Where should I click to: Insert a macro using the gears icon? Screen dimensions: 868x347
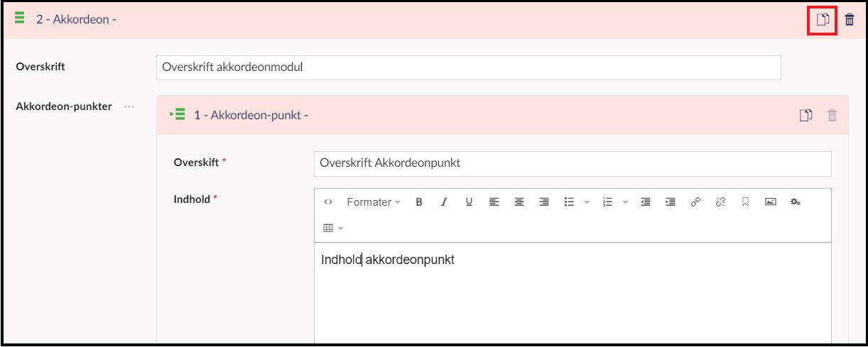[x=796, y=202]
